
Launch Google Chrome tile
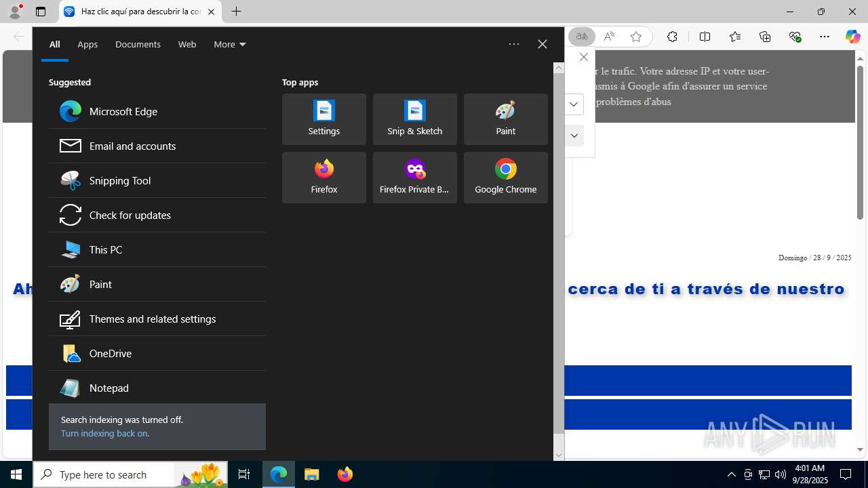[506, 178]
